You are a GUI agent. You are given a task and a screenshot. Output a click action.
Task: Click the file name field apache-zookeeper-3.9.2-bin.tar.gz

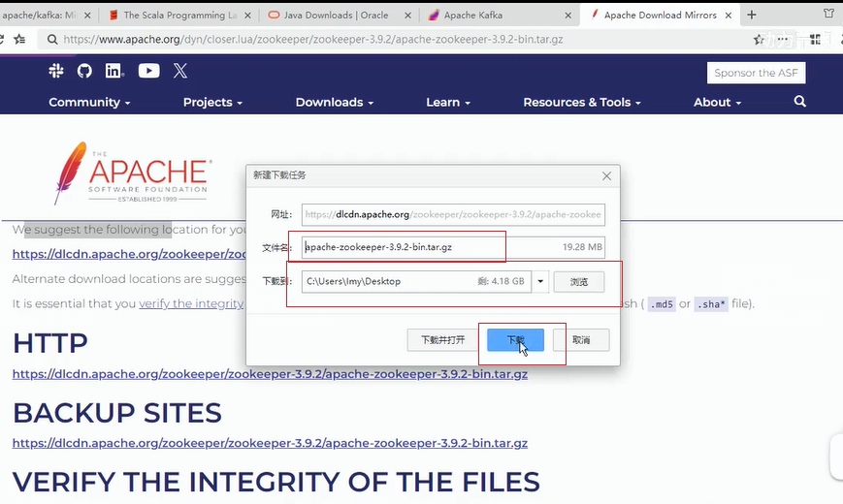click(453, 247)
